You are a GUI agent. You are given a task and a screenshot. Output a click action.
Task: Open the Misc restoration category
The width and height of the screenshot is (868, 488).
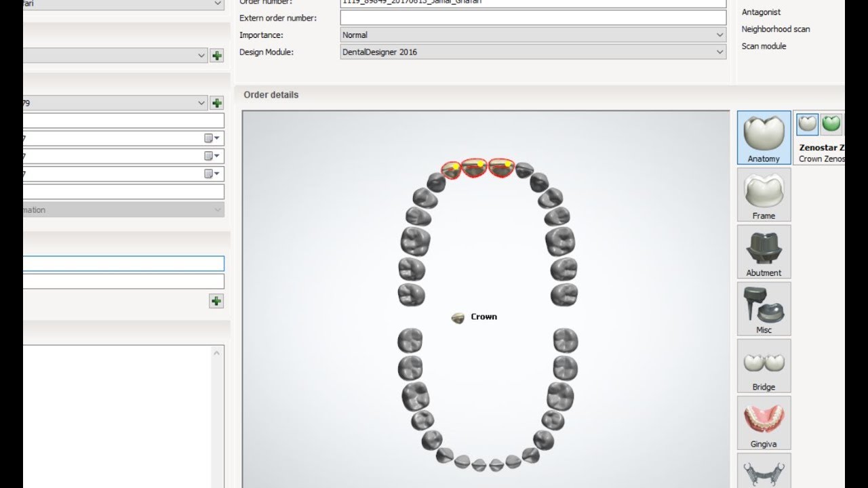(764, 308)
